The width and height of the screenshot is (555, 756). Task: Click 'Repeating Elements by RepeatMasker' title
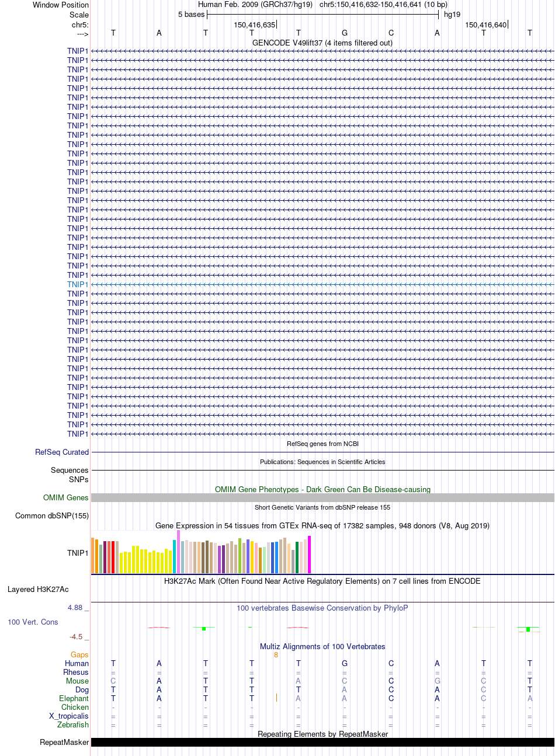322,734
